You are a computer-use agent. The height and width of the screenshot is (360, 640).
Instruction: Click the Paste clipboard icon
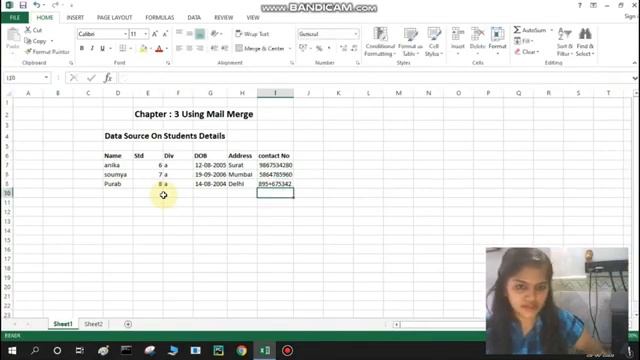(13, 36)
